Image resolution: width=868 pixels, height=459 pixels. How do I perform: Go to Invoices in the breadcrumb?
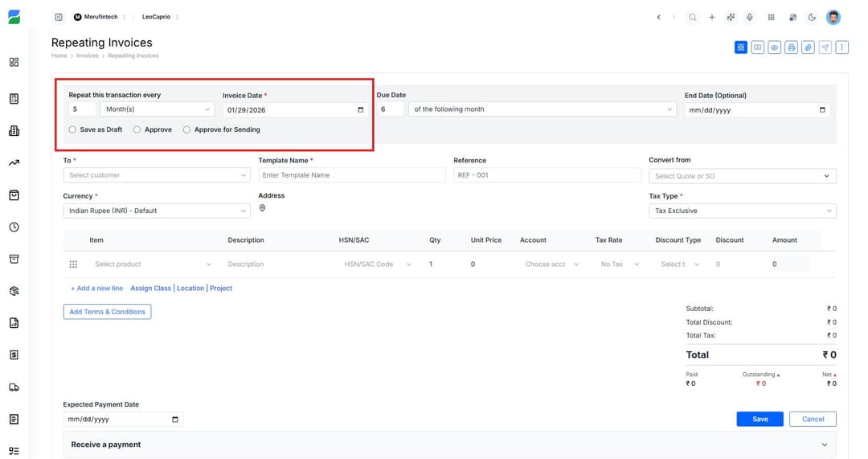(x=88, y=56)
